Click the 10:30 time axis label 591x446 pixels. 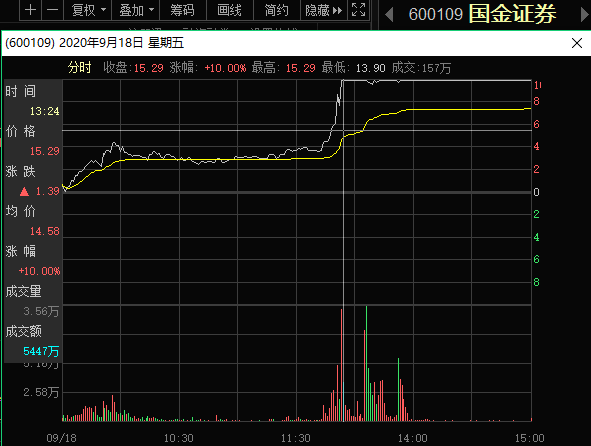(x=179, y=438)
